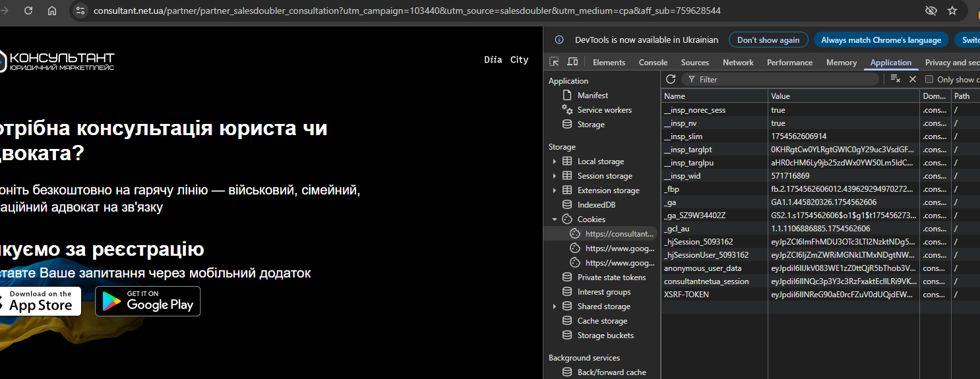This screenshot has width=980, height=379.
Task: Select the consultantnetua_session cookie row
Action: (820, 281)
